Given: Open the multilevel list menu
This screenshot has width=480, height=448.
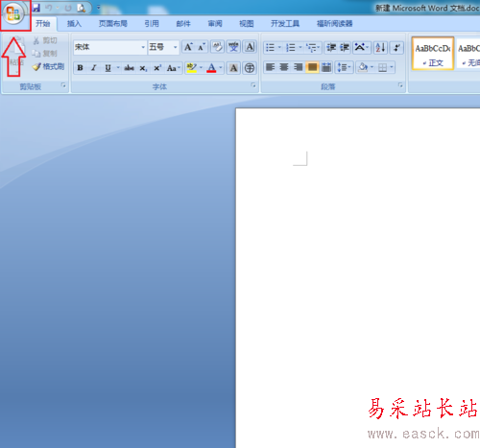Looking at the screenshot, I should [313, 48].
